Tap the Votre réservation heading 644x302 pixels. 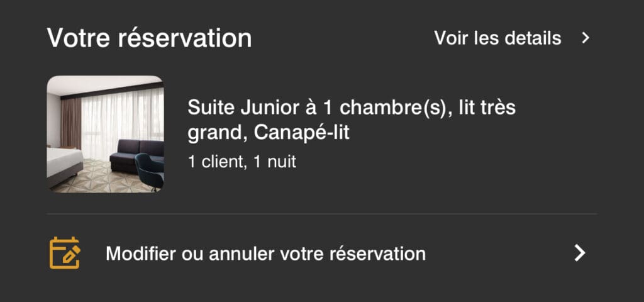pos(149,38)
